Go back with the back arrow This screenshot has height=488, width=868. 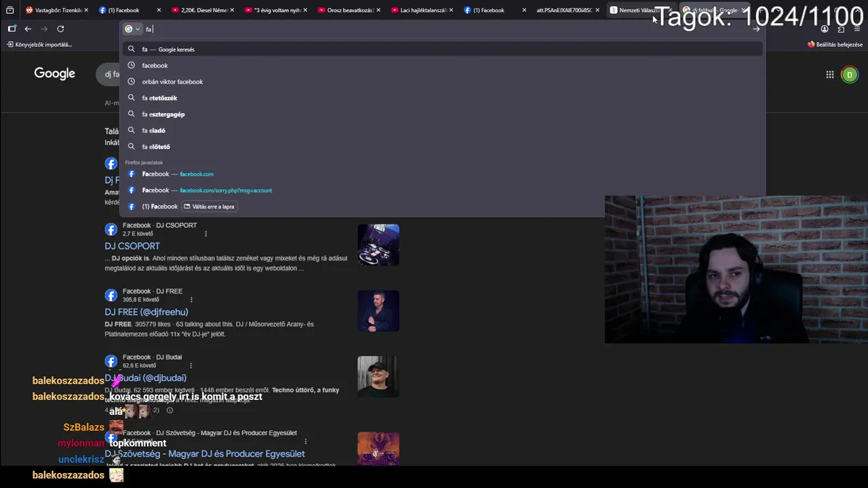click(28, 28)
